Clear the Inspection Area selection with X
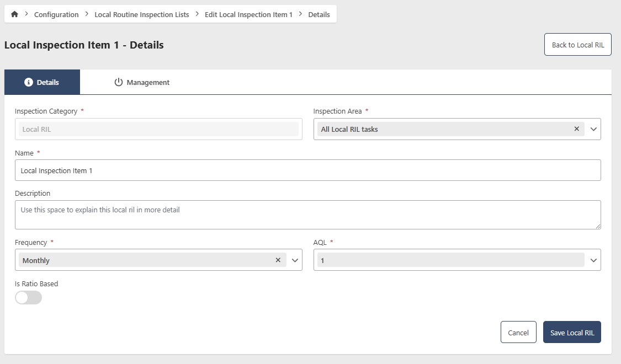621x364 pixels. click(576, 129)
